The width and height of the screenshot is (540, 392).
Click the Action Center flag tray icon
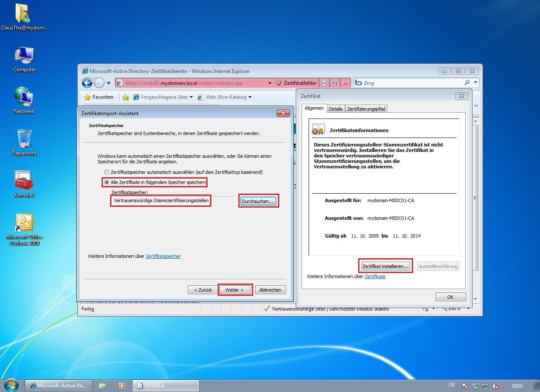point(464,386)
